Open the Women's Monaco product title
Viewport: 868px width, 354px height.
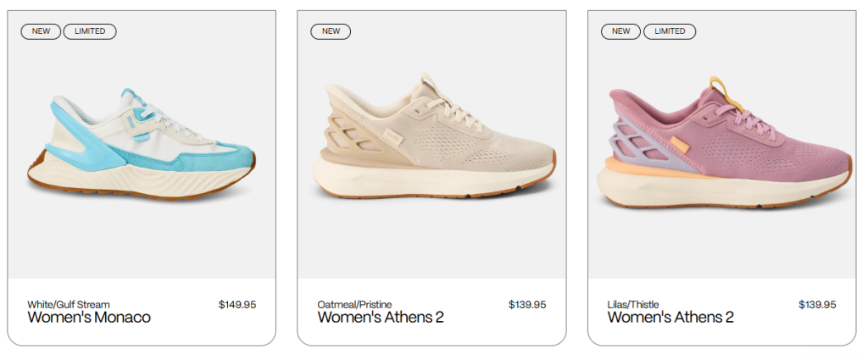pos(89,318)
